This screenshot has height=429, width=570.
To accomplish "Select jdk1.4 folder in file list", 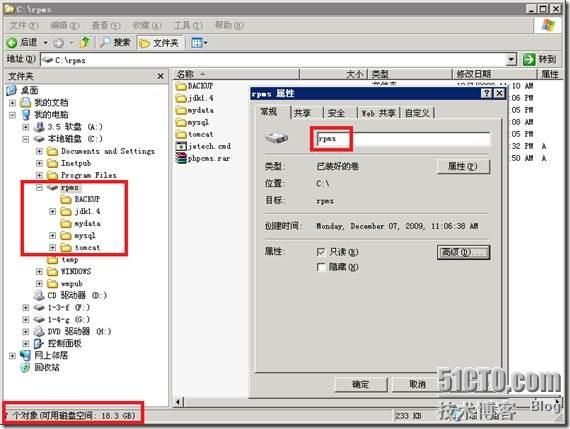I will tap(194, 98).
